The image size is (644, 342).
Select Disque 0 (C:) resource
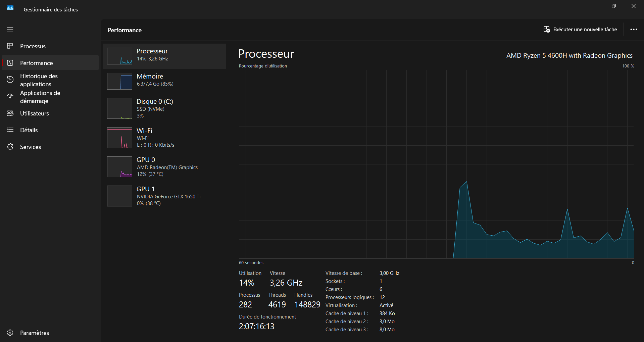click(x=164, y=108)
